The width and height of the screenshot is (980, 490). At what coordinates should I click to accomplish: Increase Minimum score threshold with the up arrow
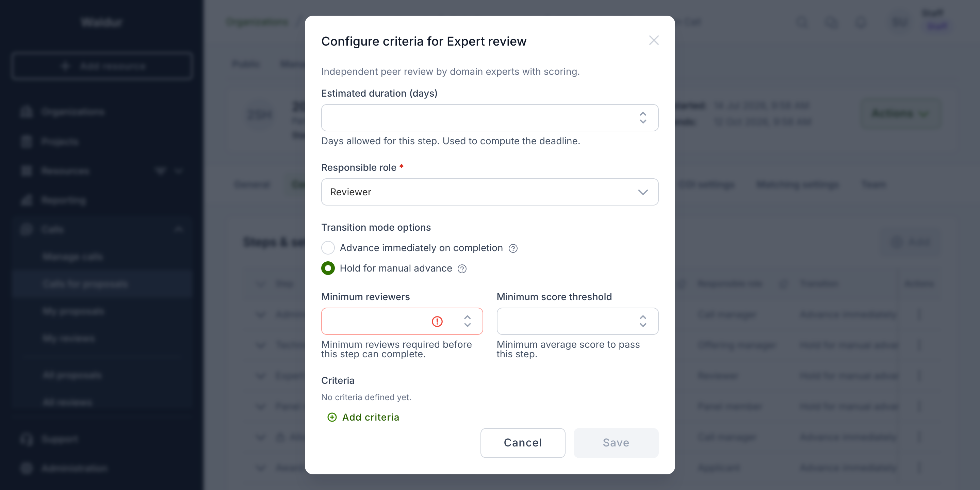tap(642, 317)
